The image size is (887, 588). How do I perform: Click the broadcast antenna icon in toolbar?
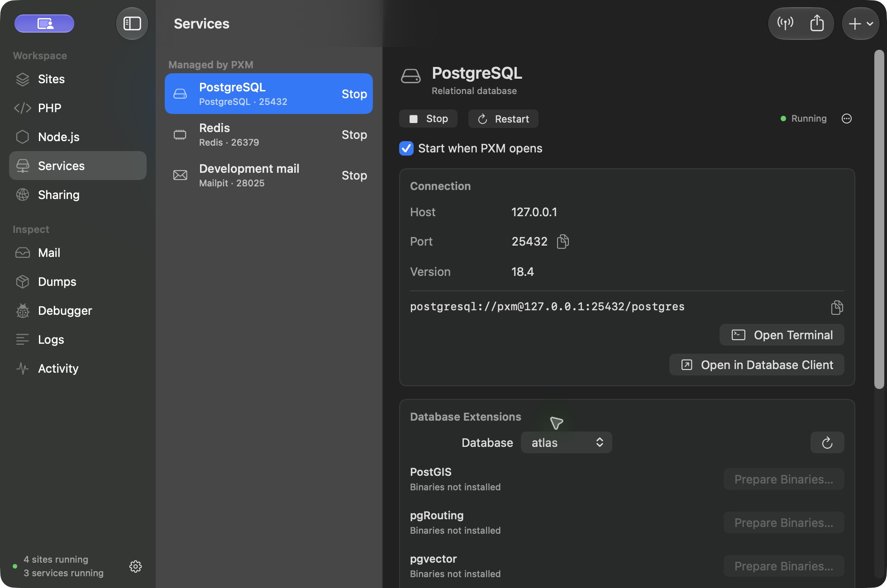coord(785,23)
